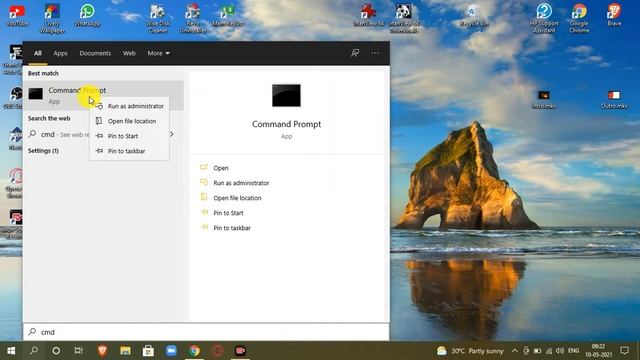
Task: Expand the cmd web search arrow
Action: [x=172, y=134]
